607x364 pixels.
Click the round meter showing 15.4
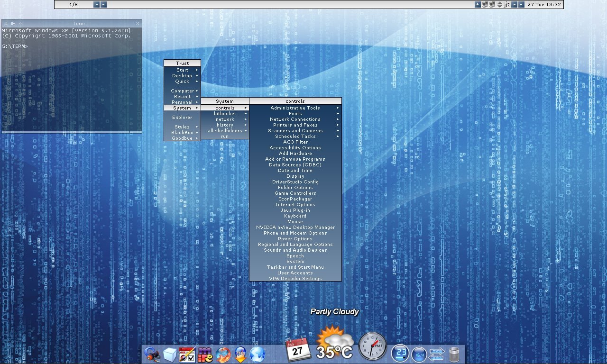pyautogui.click(x=419, y=355)
